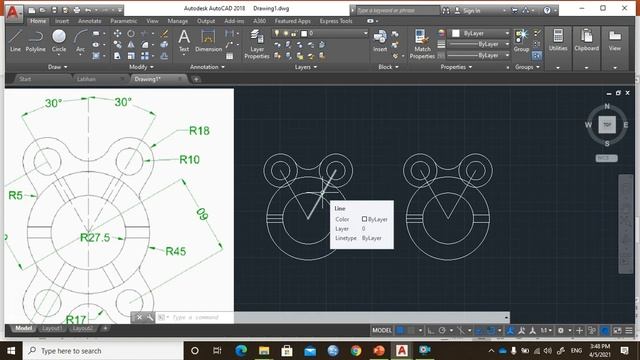Add a new drawing tab with plus
The image size is (640, 360).
[196, 79]
